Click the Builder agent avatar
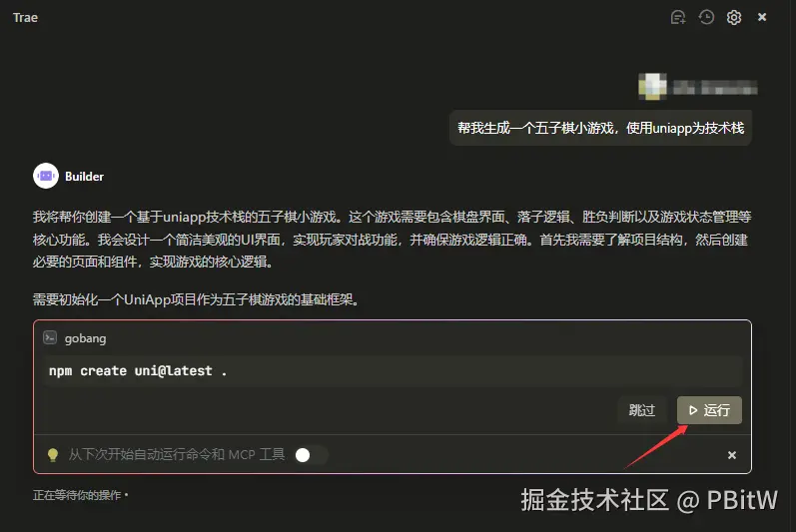Screen dimensions: 796x532 point(46,176)
